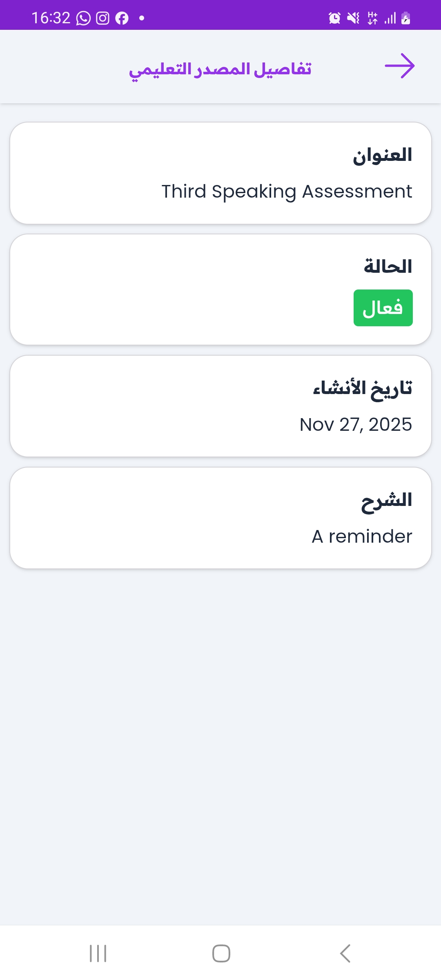Open recent apps from navigation bar
This screenshot has width=441, height=980.
(x=98, y=953)
